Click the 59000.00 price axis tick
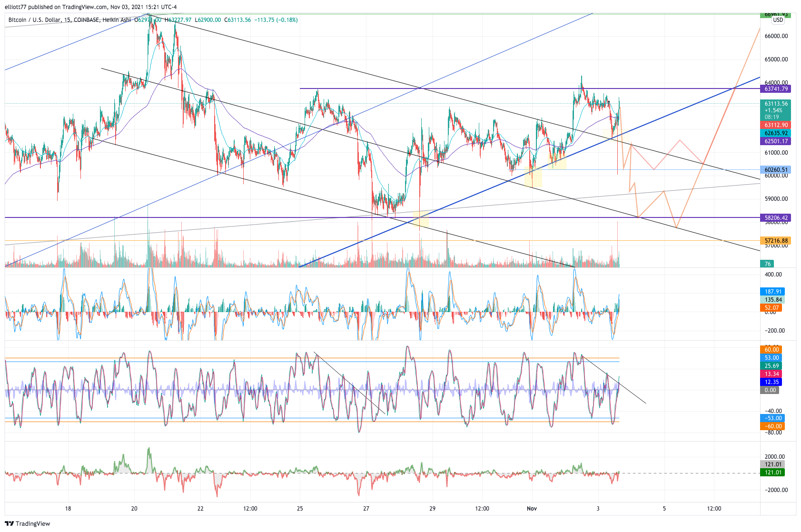This screenshot has width=801, height=532. [776, 199]
